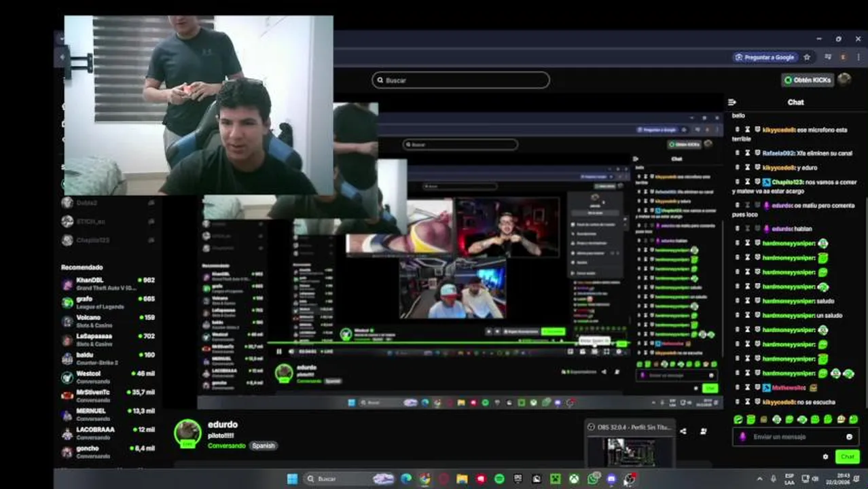Open LaSapaaaaa recommended channel

[x=109, y=340]
